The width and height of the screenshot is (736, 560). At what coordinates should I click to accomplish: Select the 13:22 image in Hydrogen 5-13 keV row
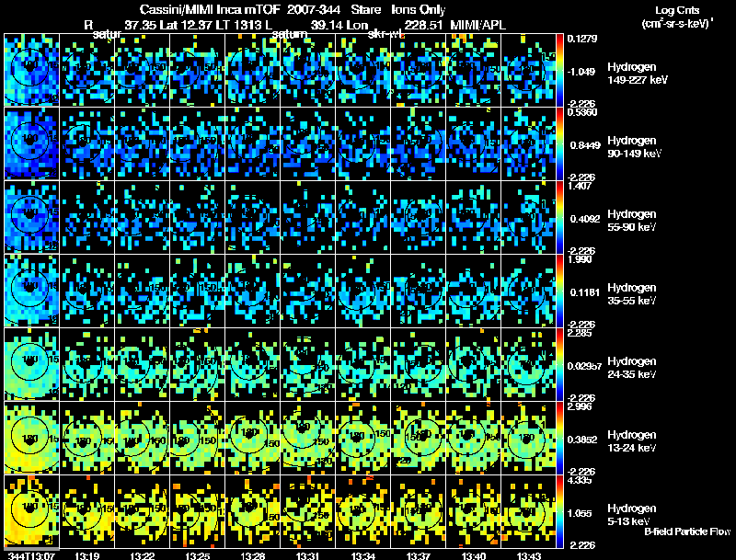point(143,511)
